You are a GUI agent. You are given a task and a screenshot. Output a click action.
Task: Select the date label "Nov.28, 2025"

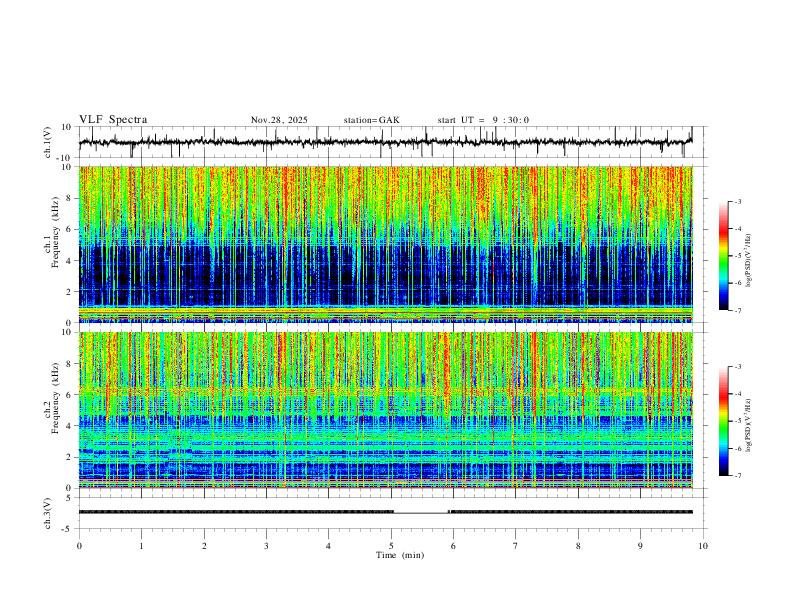point(279,120)
